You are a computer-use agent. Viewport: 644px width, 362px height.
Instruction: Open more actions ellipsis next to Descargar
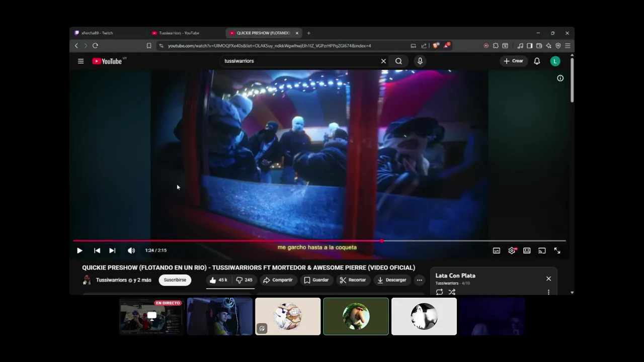coord(419,280)
